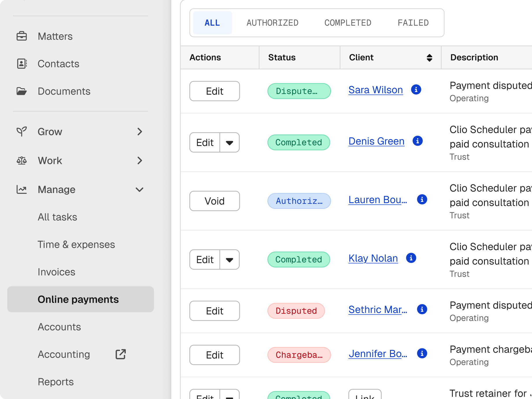Void Lauren Bou… authorized payment

pyautogui.click(x=215, y=201)
